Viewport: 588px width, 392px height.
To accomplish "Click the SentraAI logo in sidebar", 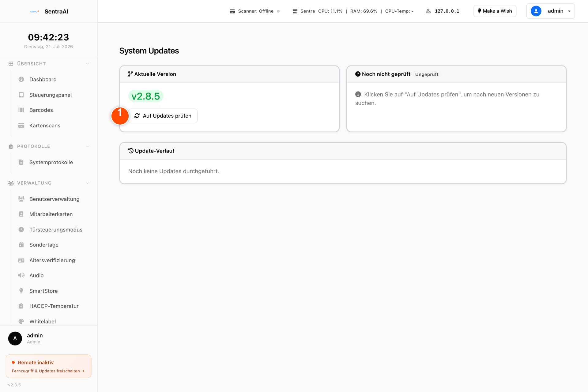I will [x=35, y=12].
